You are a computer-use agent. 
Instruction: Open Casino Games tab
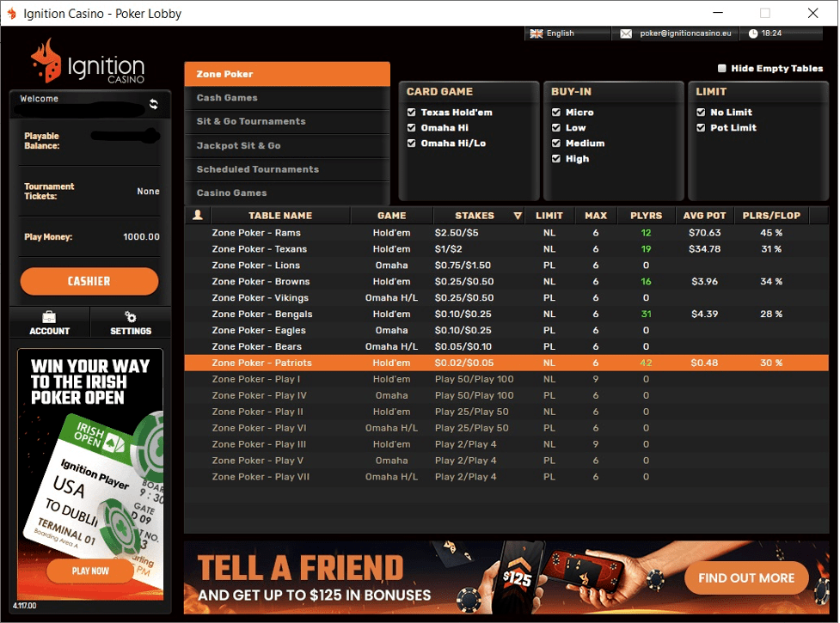click(x=287, y=192)
